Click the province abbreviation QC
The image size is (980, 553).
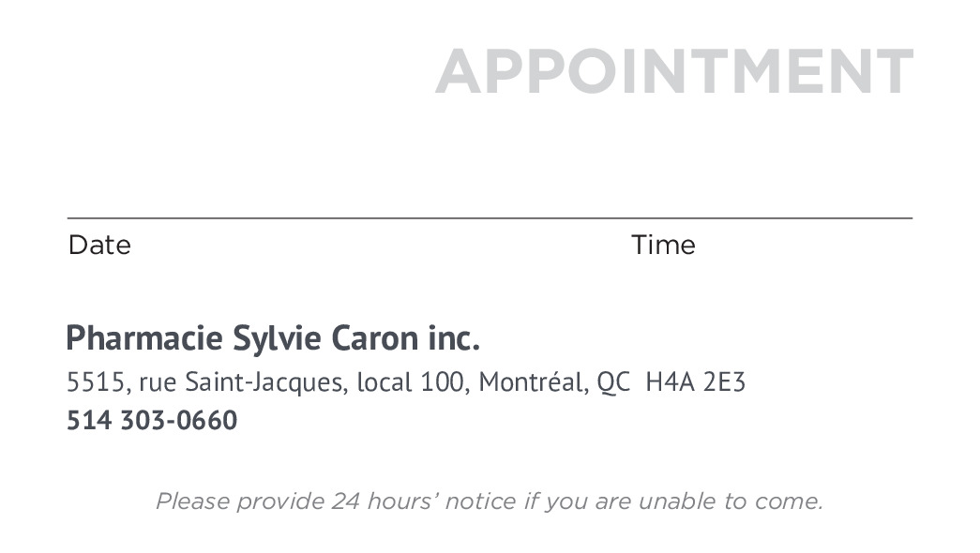(x=613, y=382)
